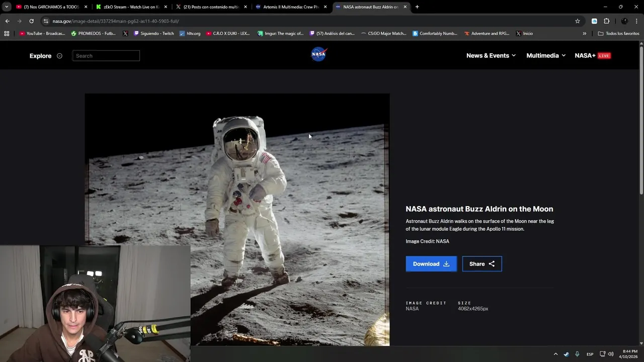Open the CS:GO Major Match bookmark

click(x=383, y=34)
